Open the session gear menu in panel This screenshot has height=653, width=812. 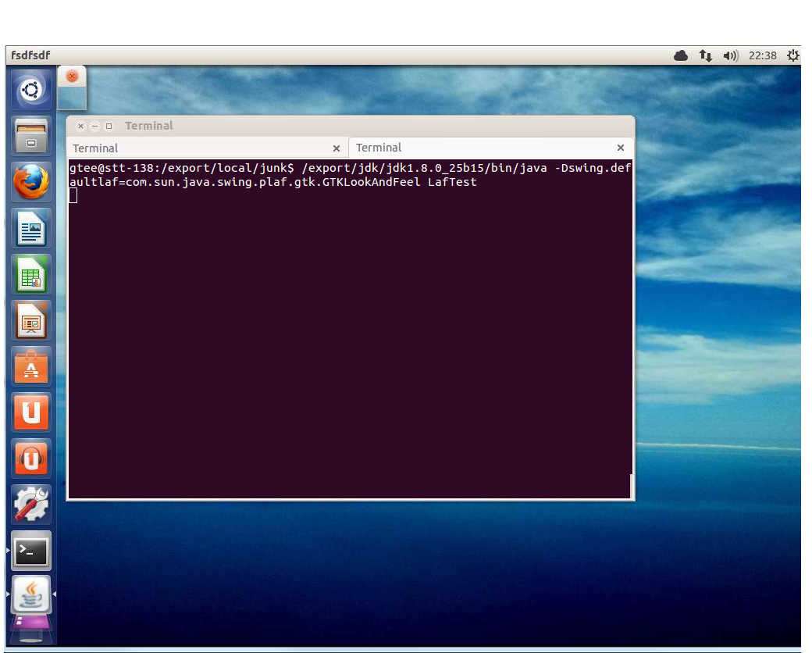click(x=792, y=55)
